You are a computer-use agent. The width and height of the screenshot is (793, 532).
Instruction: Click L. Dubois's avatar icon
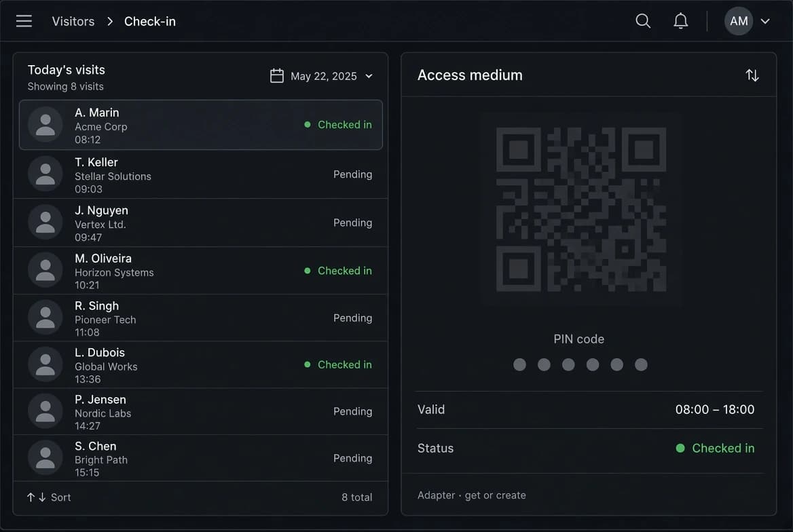point(45,364)
